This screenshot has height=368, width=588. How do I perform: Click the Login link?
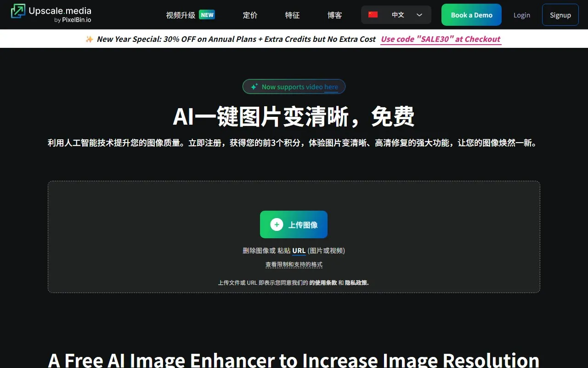522,15
